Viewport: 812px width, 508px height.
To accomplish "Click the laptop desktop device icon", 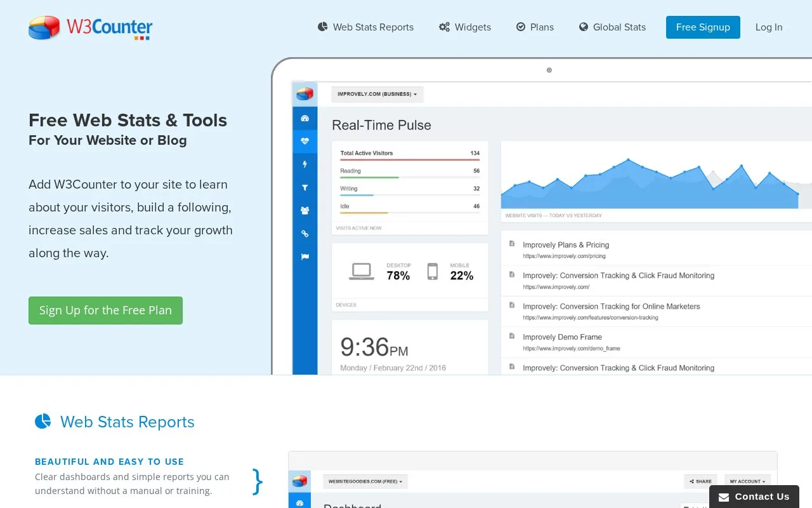I will tap(362, 271).
